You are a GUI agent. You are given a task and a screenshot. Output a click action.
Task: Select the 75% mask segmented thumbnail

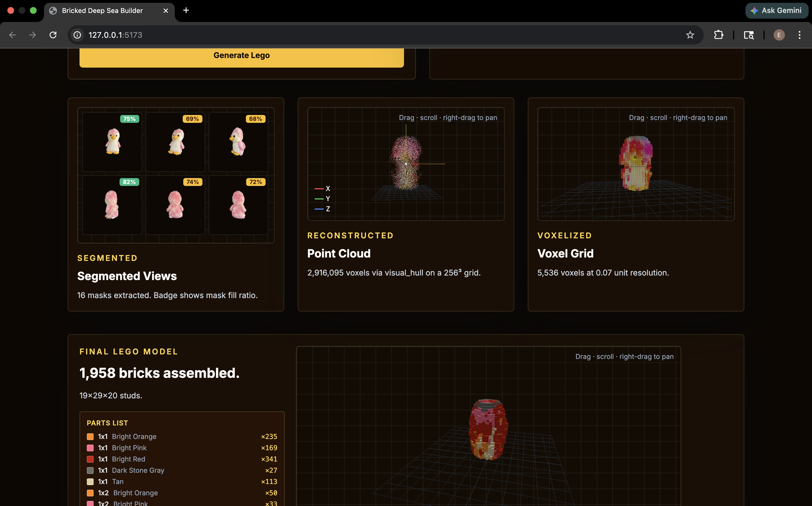pos(112,141)
